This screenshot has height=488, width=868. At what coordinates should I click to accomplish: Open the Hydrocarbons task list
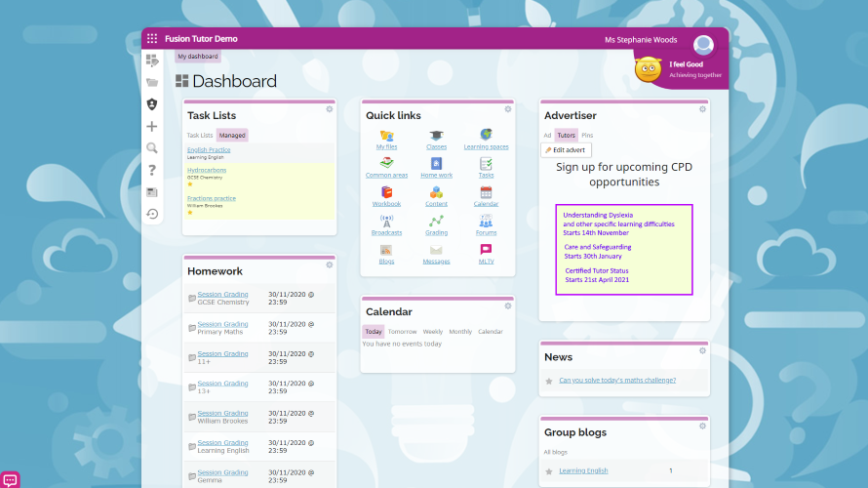point(207,170)
